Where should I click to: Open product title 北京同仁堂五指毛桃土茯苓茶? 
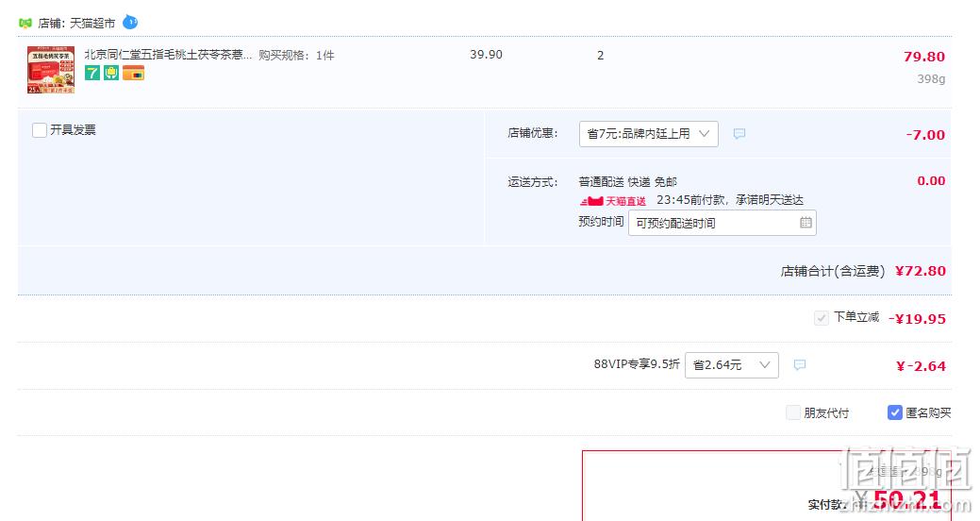(x=168, y=55)
